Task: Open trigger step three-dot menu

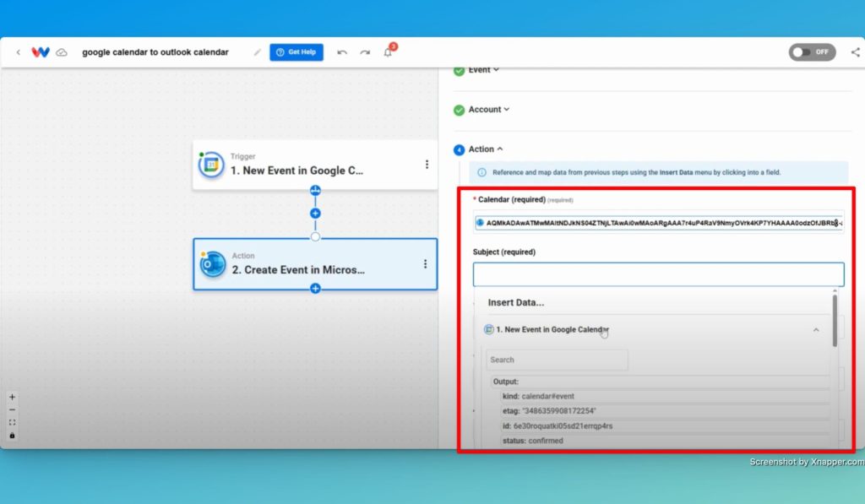Action: pyautogui.click(x=427, y=165)
